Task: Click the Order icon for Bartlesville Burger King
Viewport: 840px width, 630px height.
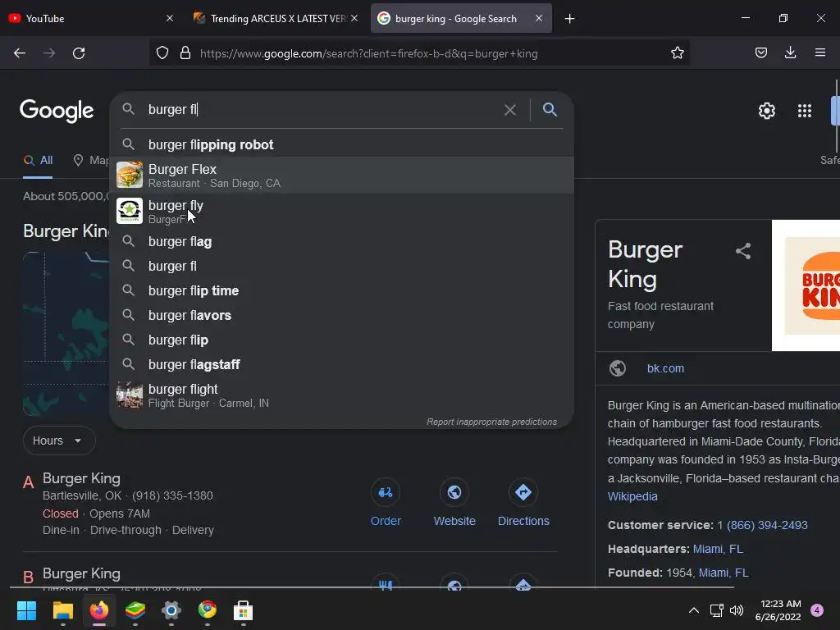Action: pyautogui.click(x=386, y=492)
